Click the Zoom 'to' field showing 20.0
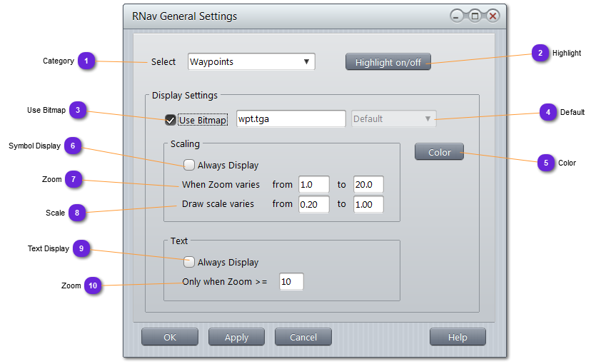 [368, 184]
